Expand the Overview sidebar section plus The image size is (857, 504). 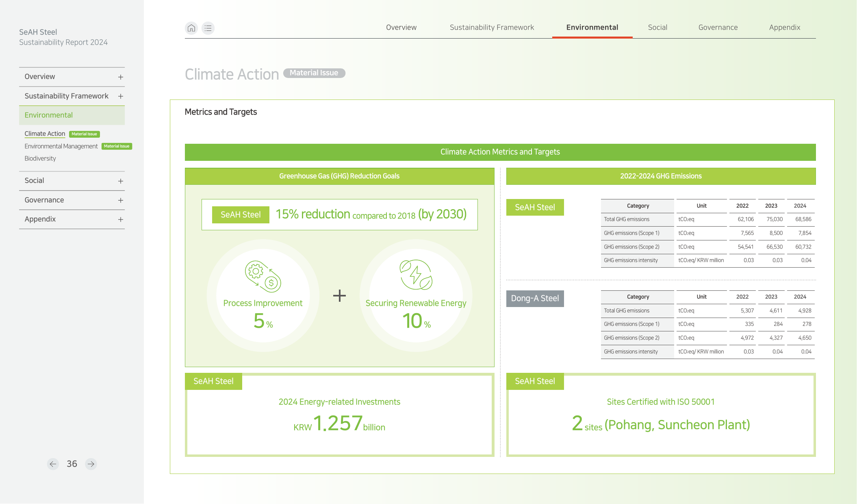[x=121, y=77]
